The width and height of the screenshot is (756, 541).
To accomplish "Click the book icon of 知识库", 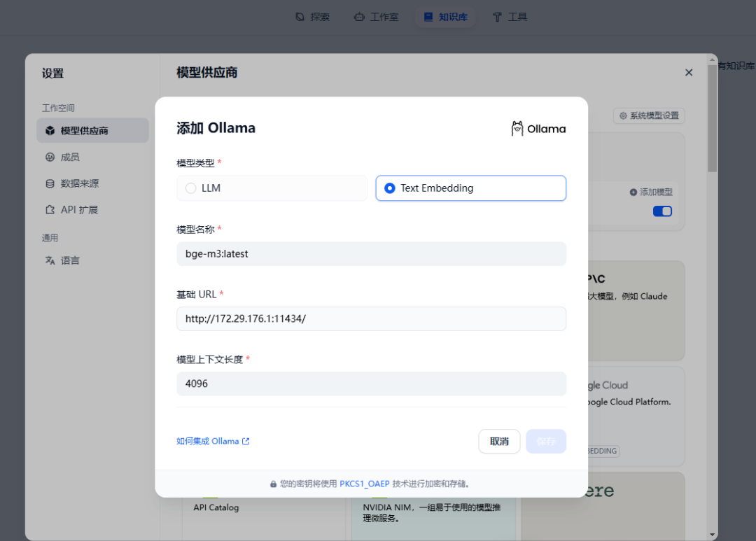I will (x=428, y=17).
